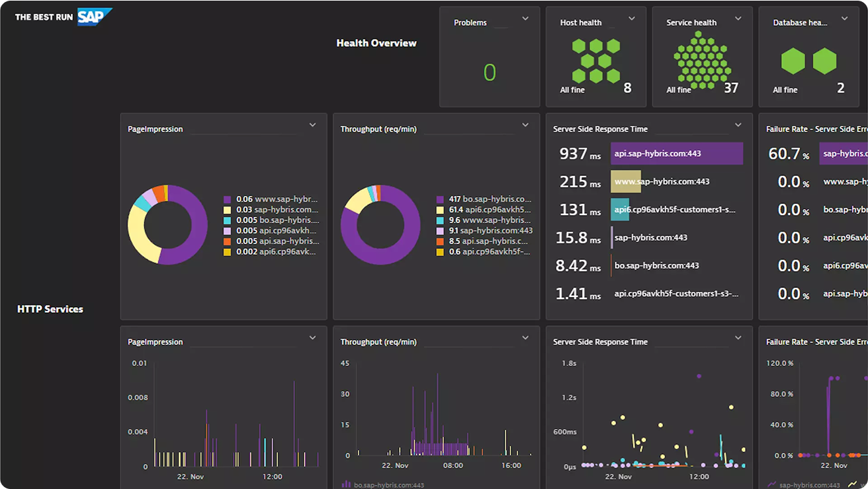Image resolution: width=868 pixels, height=489 pixels.
Task: Toggle the 417 bo.sap-hybris series in Throughput legend
Action: (x=490, y=199)
